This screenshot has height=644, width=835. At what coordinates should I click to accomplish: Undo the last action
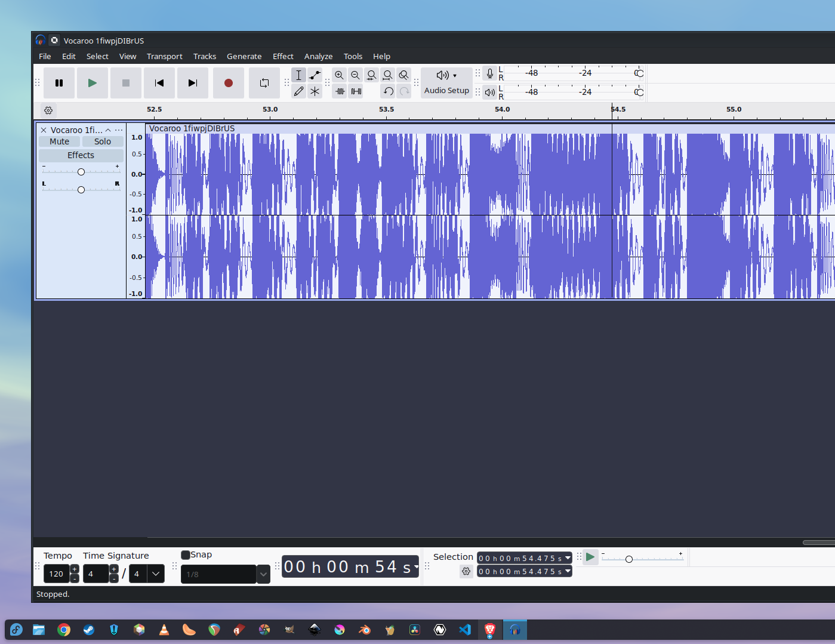388,91
